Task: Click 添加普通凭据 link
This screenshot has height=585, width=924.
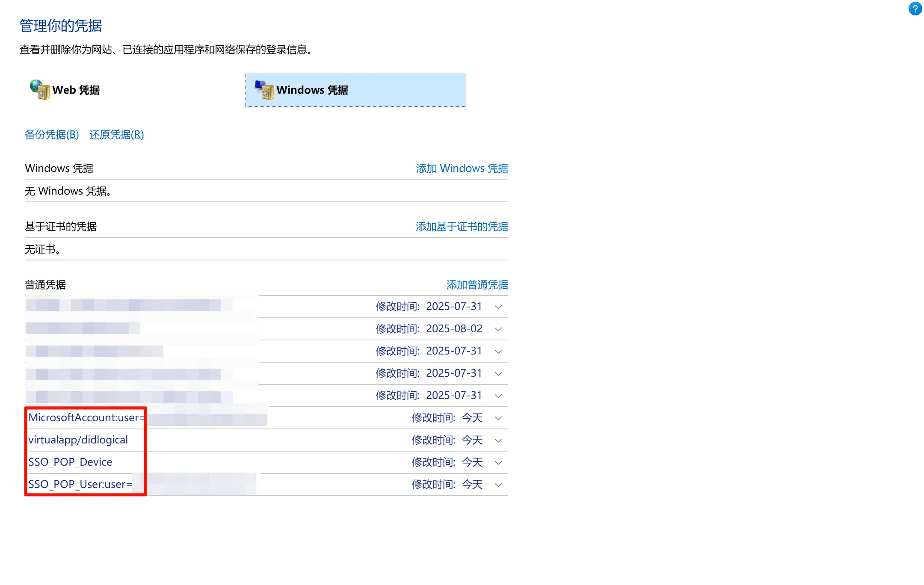Action: coord(477,285)
